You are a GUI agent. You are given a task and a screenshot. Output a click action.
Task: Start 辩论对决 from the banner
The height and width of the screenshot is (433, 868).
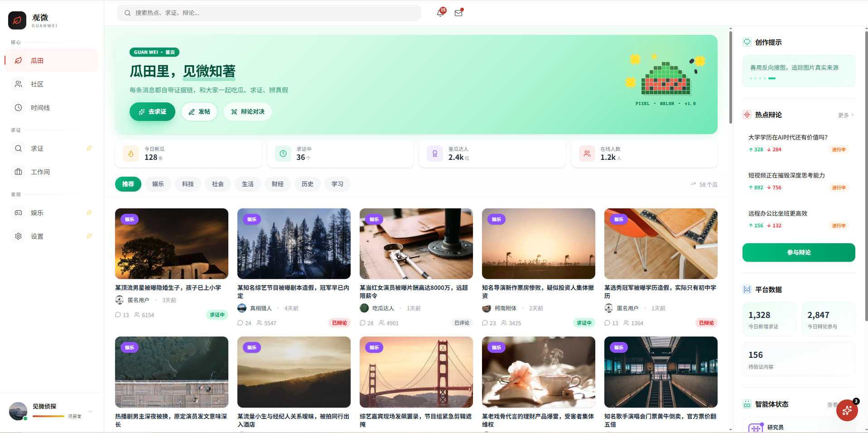coord(248,111)
